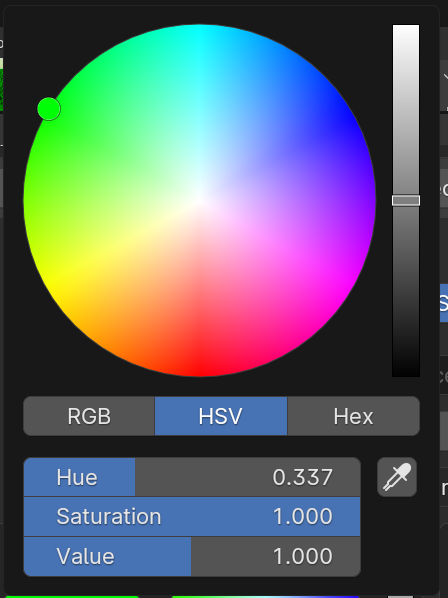Click the brightness bar handle
The width and height of the screenshot is (448, 598).
click(x=406, y=201)
